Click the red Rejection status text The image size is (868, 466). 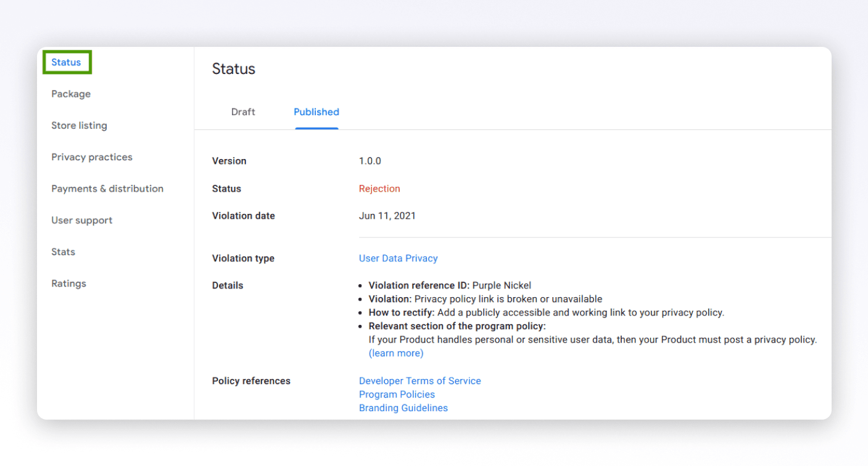[379, 189]
